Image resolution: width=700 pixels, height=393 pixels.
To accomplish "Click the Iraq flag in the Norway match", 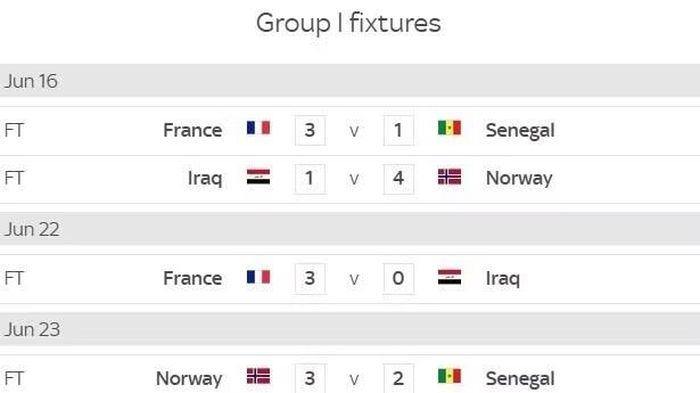I will (x=258, y=177).
